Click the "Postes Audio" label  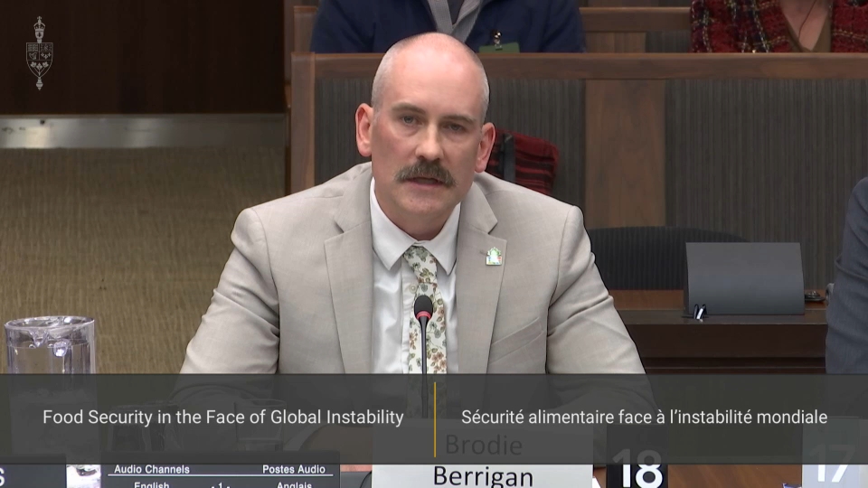[x=293, y=469]
